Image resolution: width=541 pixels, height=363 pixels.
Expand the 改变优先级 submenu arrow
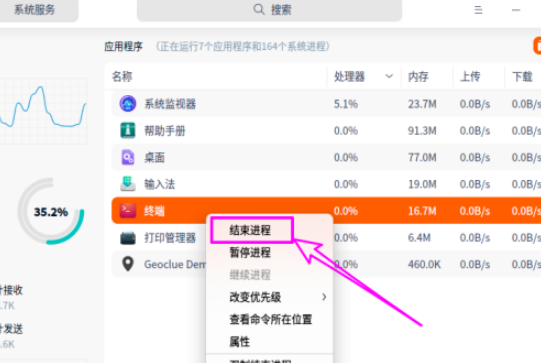coord(324,297)
